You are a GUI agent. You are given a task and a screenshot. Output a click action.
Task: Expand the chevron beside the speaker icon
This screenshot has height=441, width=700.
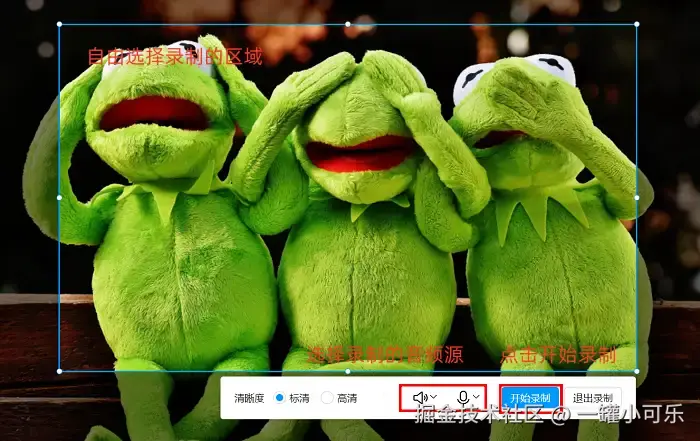[433, 397]
